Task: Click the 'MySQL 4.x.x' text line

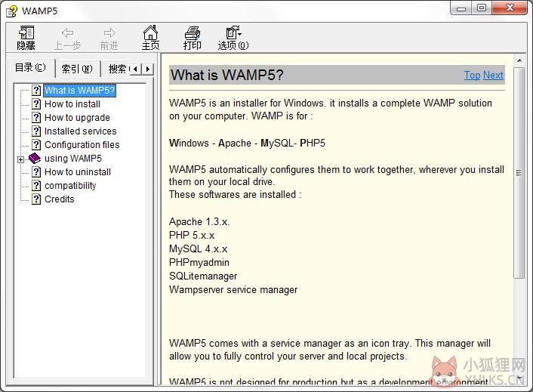Action: (198, 248)
